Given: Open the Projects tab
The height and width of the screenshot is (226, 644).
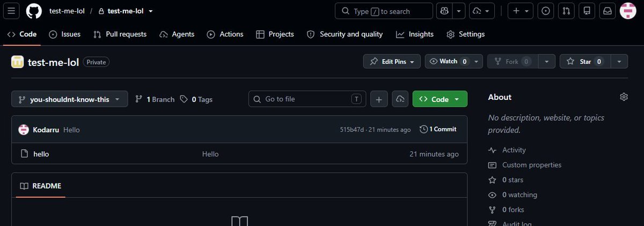Looking at the screenshot, I should 275,34.
